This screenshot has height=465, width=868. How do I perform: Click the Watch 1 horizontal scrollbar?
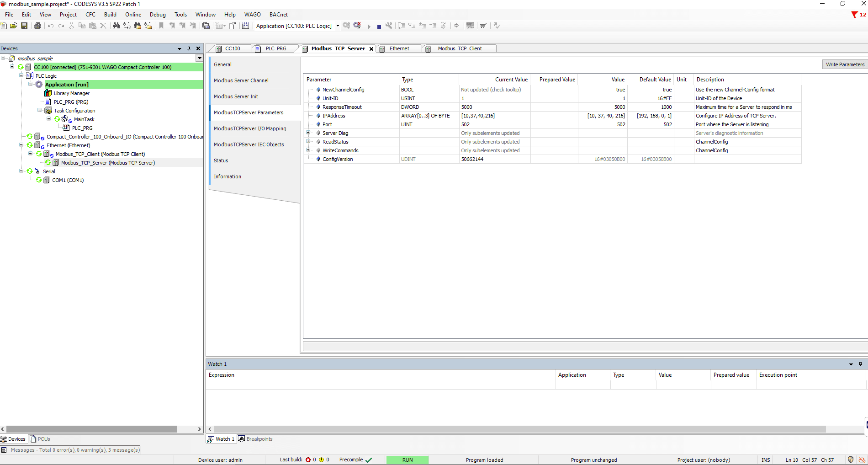[x=519, y=429]
